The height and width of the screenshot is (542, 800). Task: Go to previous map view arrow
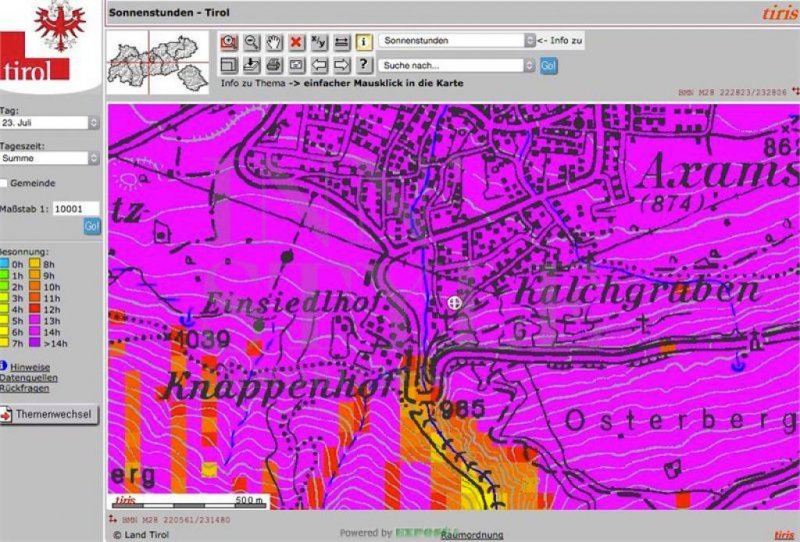pos(320,65)
